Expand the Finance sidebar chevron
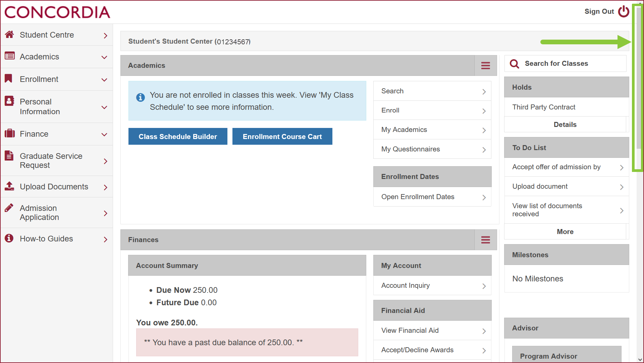Screen dimensions: 644x363 pyautogui.click(x=104, y=134)
